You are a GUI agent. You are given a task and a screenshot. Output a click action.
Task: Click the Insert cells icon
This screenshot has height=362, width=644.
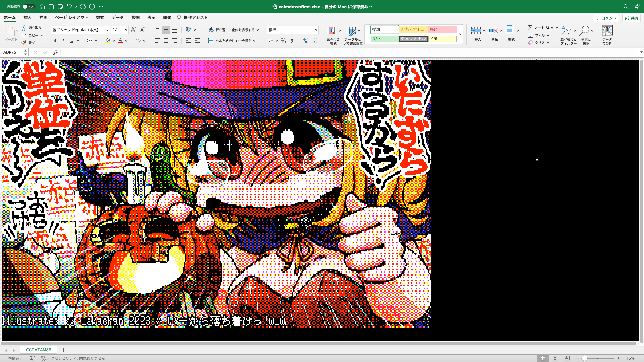pyautogui.click(x=476, y=31)
